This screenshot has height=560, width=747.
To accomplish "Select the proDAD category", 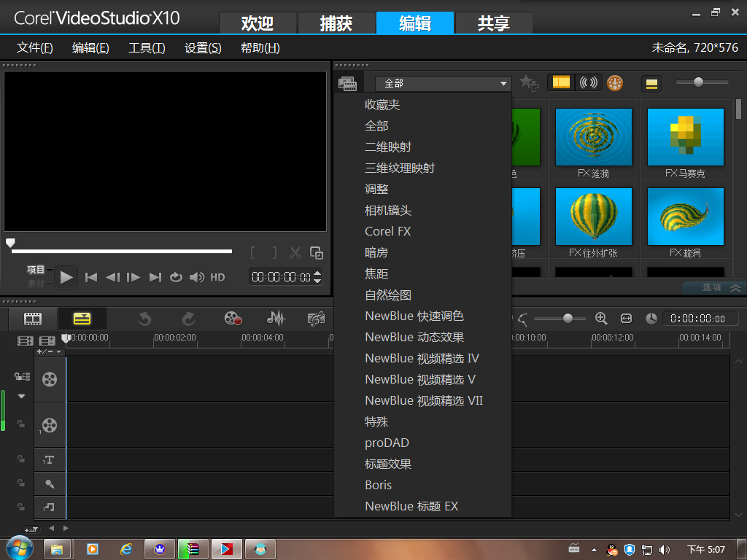I will click(x=422, y=443).
